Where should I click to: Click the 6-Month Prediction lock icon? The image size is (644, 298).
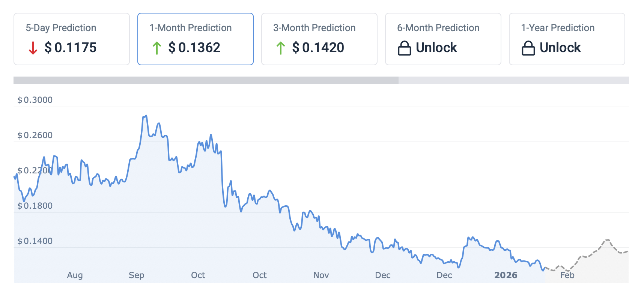pyautogui.click(x=404, y=48)
